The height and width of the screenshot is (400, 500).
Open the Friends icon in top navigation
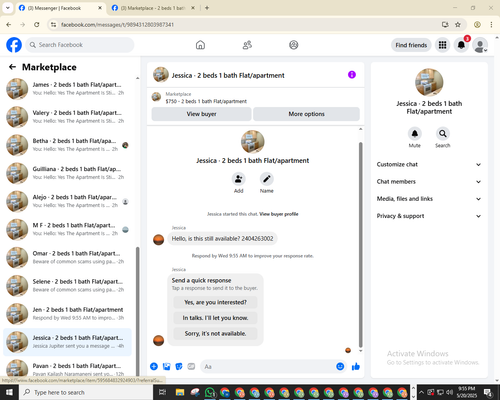(247, 45)
